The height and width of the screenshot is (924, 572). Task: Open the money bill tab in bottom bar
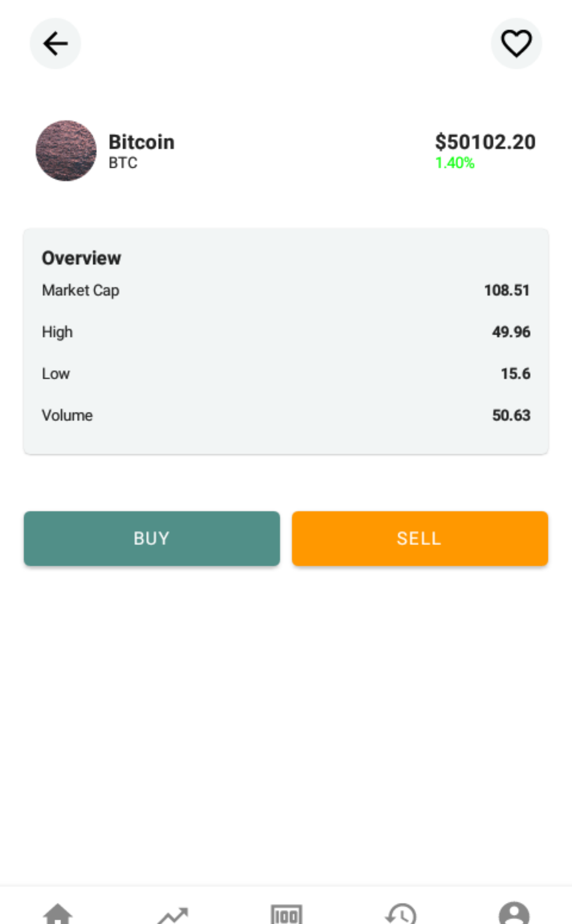click(286, 914)
